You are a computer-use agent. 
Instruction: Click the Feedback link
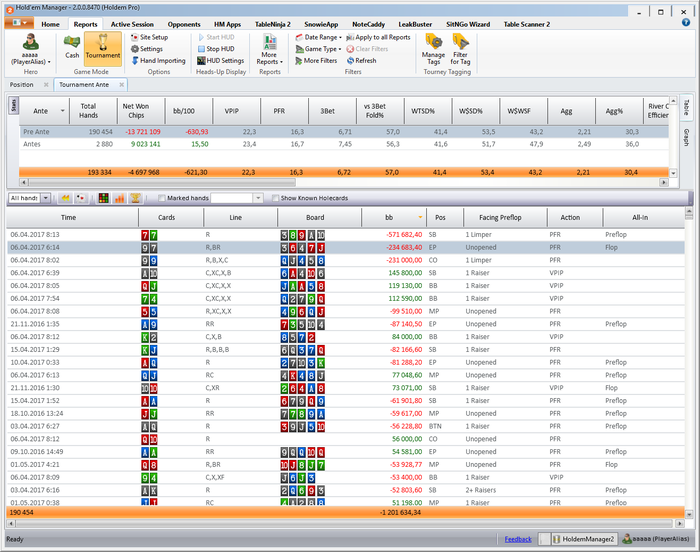pos(518,539)
